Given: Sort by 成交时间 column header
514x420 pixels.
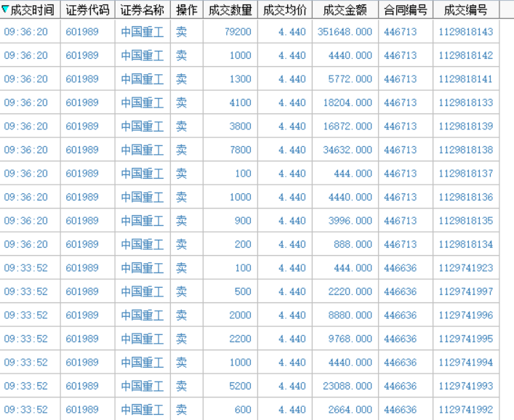Looking at the screenshot, I should (30, 10).
